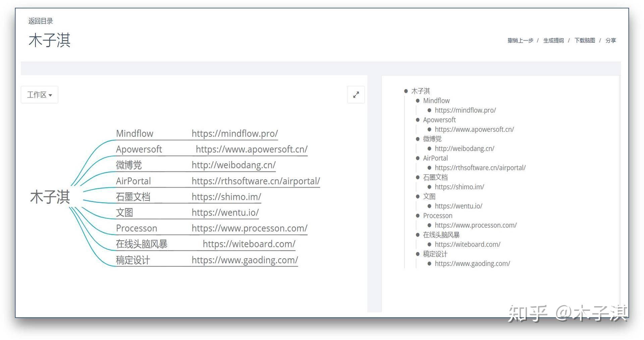Screen dimensions: 644x340
Task: Click https://wentu.io/ in outline list
Action: point(459,206)
